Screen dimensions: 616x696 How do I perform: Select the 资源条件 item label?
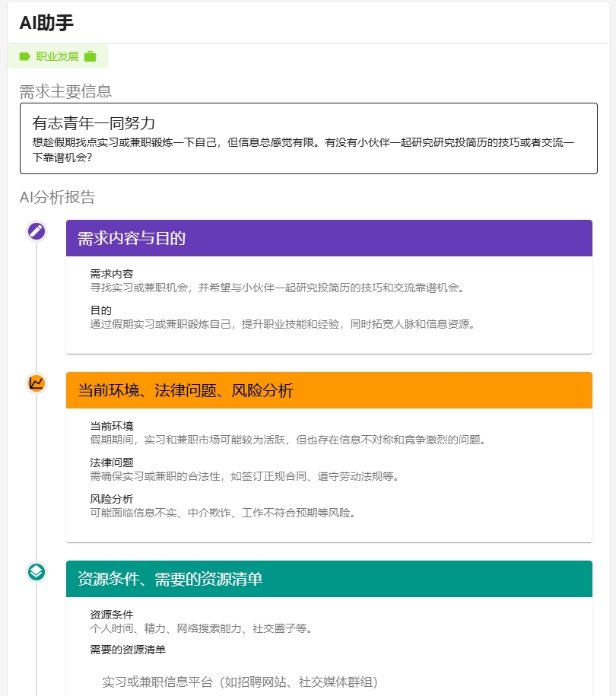(111, 615)
